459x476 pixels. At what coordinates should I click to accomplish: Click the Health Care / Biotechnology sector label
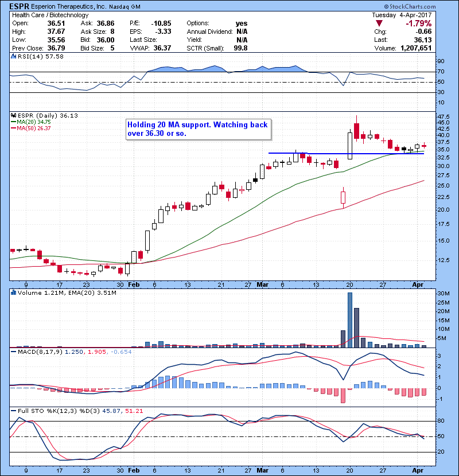(x=50, y=15)
